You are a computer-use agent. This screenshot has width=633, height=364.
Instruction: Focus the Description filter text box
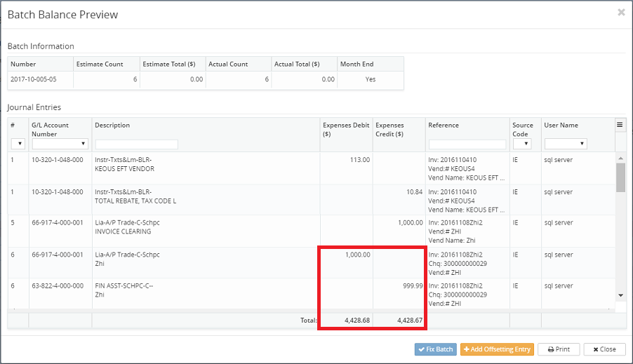coord(136,144)
